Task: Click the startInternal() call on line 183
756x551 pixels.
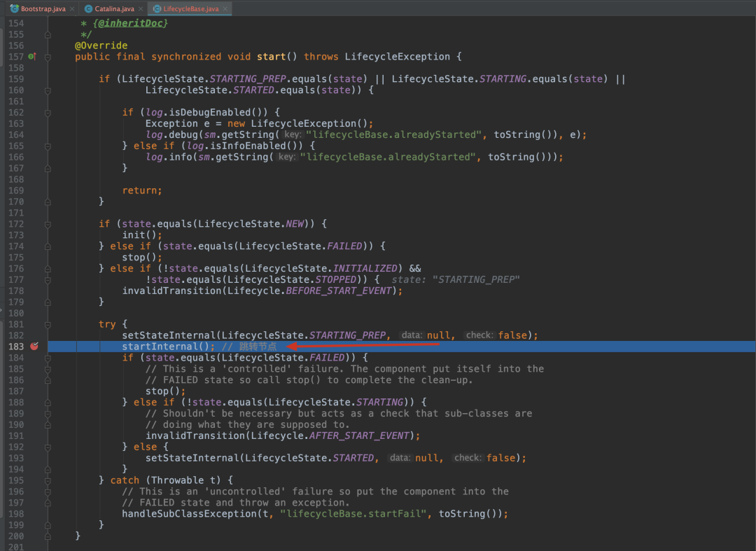Action: pyautogui.click(x=166, y=346)
